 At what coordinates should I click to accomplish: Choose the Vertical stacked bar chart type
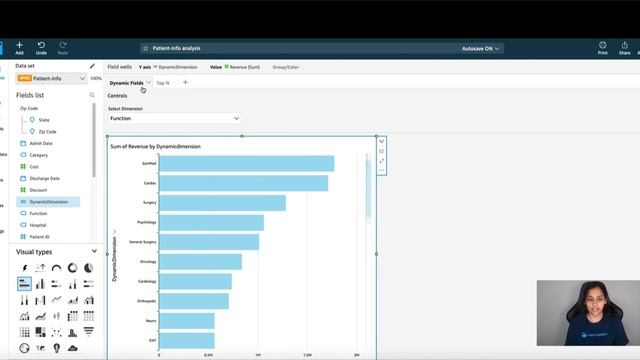[x=73, y=284]
